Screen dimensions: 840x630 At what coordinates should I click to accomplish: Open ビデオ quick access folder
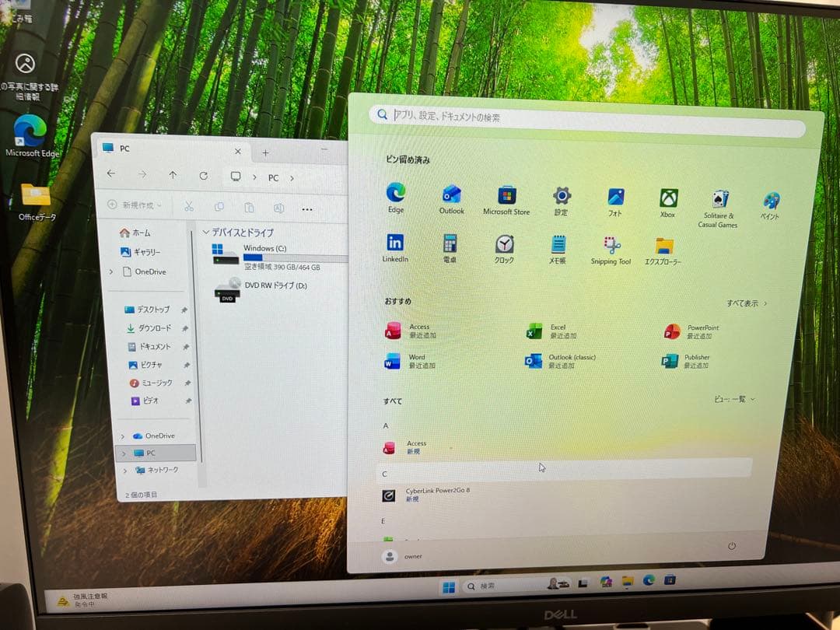(145, 401)
